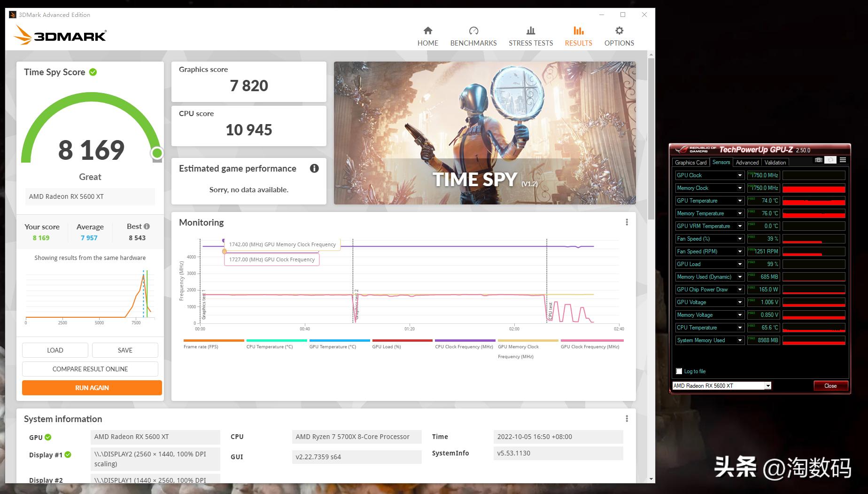Image resolution: width=868 pixels, height=494 pixels.
Task: Enable the Log to file checkbox
Action: [679, 371]
